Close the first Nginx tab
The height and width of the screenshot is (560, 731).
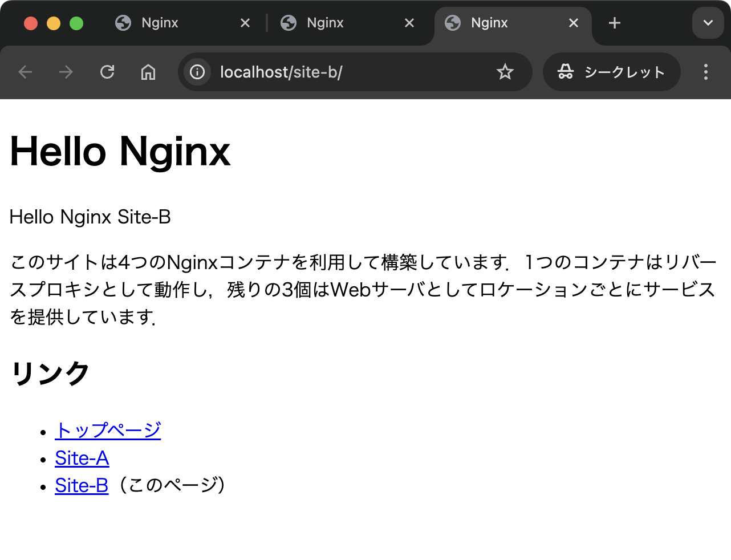[245, 23]
